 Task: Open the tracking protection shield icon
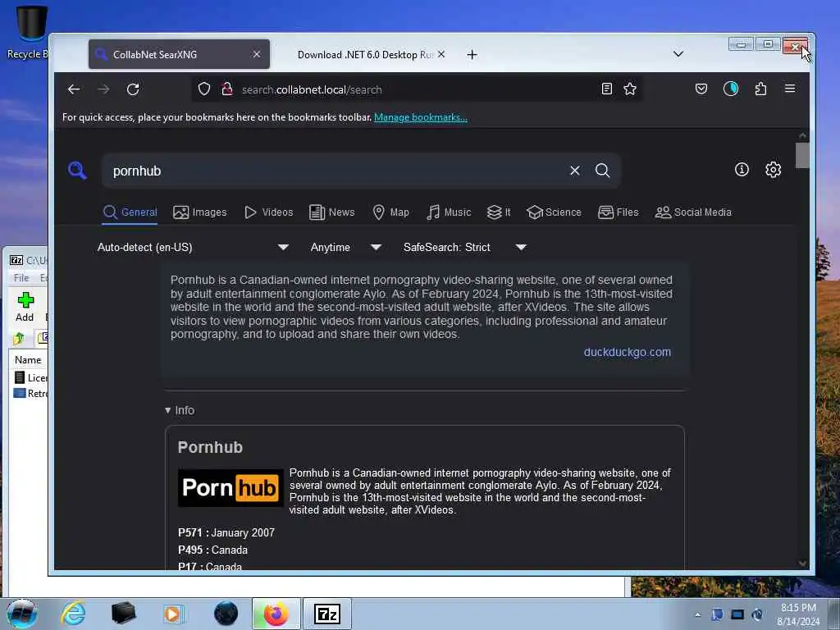(204, 89)
